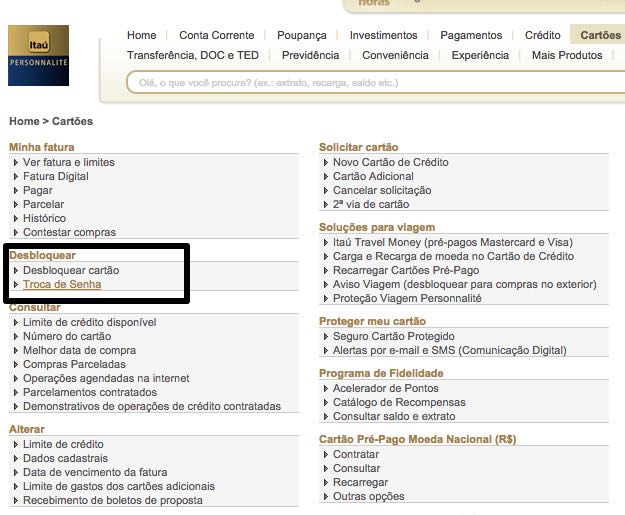
Task: Open Previdência menu
Action: pos(311,55)
